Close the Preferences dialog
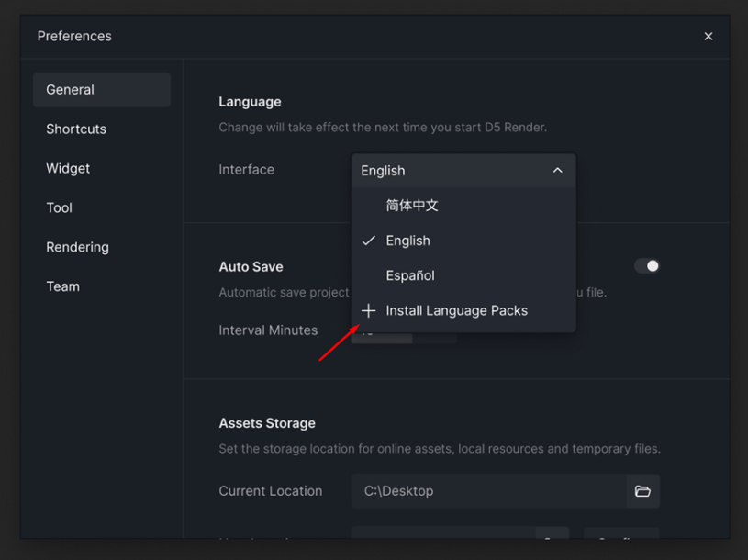 point(709,36)
